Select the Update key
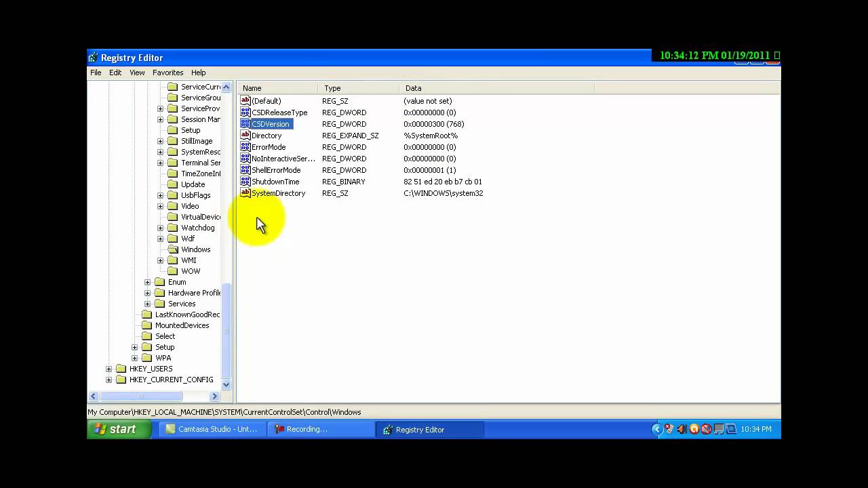The height and width of the screenshot is (488, 868). click(x=193, y=184)
